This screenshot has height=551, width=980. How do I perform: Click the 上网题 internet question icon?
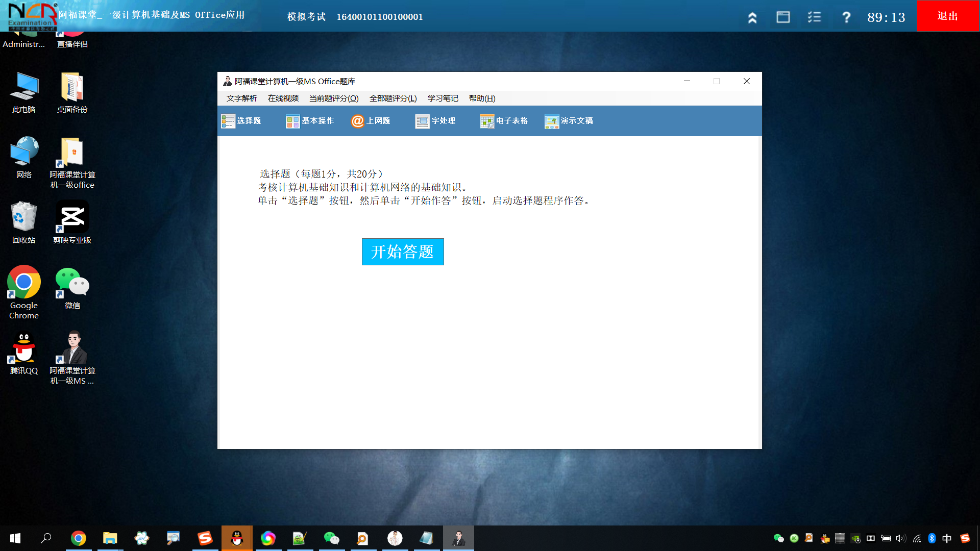pos(372,121)
